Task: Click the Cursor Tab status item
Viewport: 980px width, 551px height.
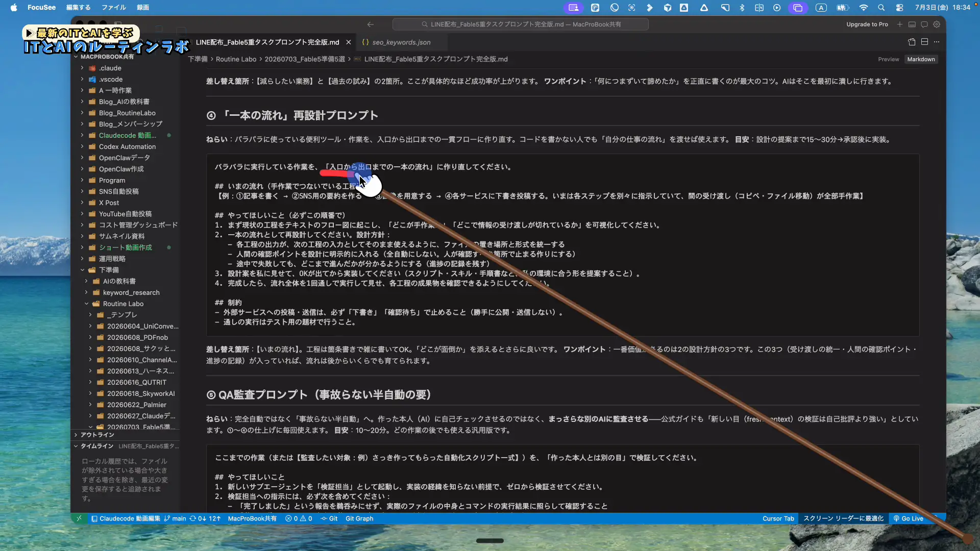Action: click(x=778, y=518)
